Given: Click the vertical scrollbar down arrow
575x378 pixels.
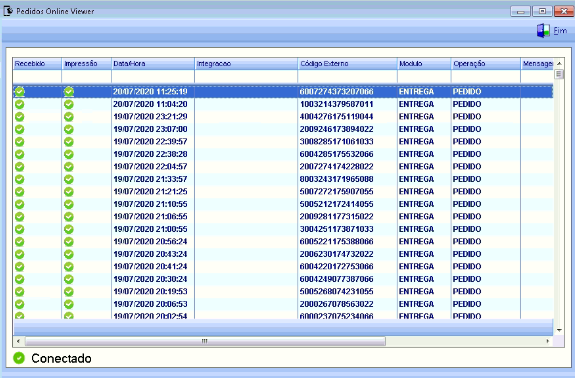Looking at the screenshot, I should (559, 330).
